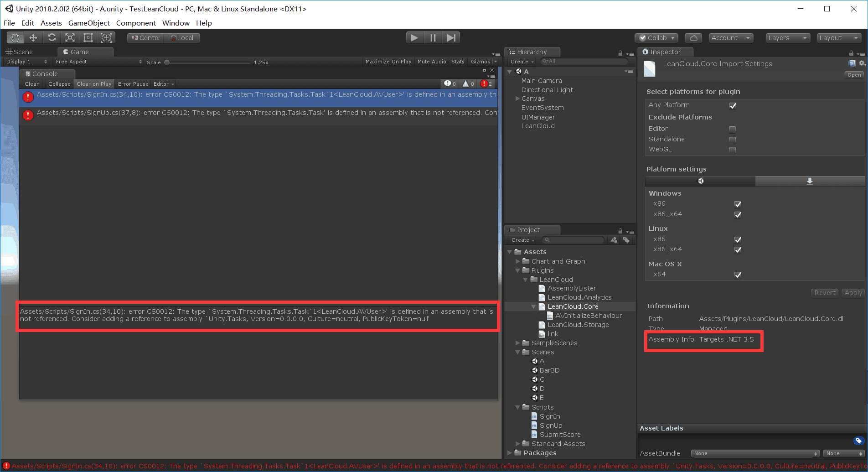Collapse the Plugins folder
Image resolution: width=868 pixels, height=472 pixels.
[x=517, y=270]
